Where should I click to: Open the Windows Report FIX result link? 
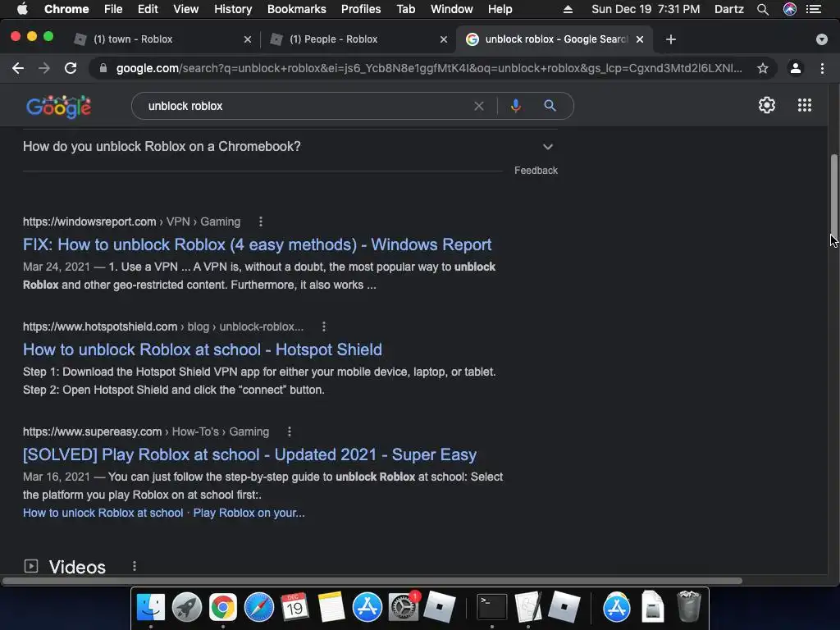click(257, 244)
